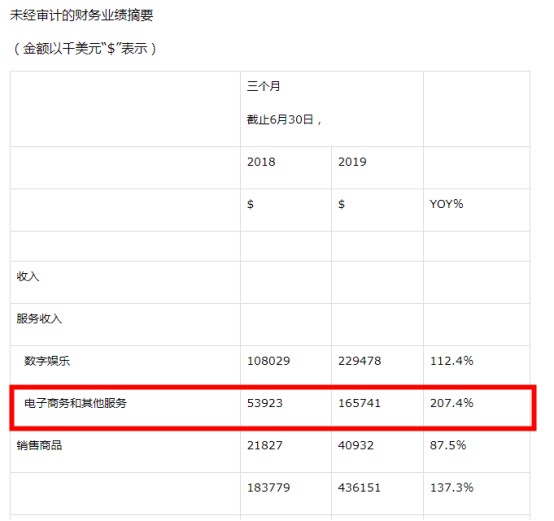Click the 服务收入 row label
This screenshot has height=521, width=554.
click(x=39, y=319)
